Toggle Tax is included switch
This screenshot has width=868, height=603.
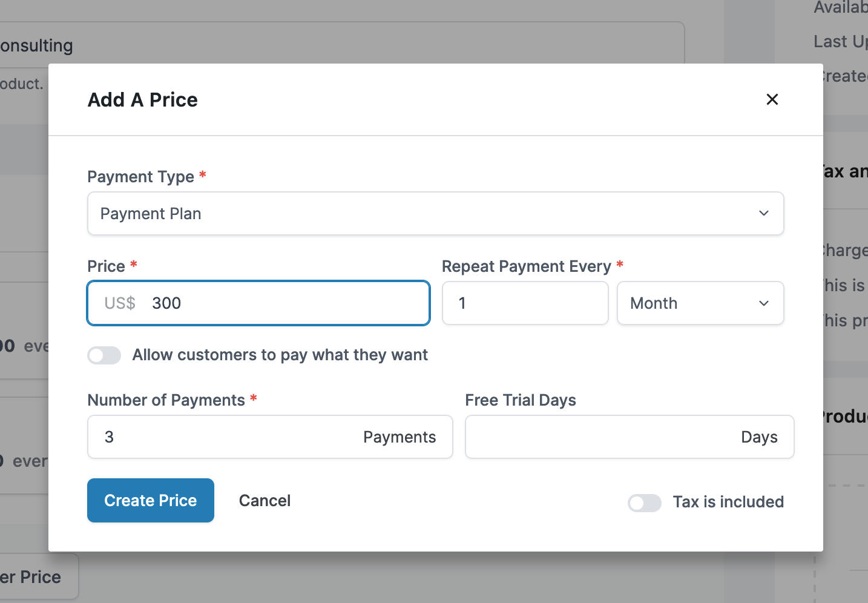coord(644,502)
